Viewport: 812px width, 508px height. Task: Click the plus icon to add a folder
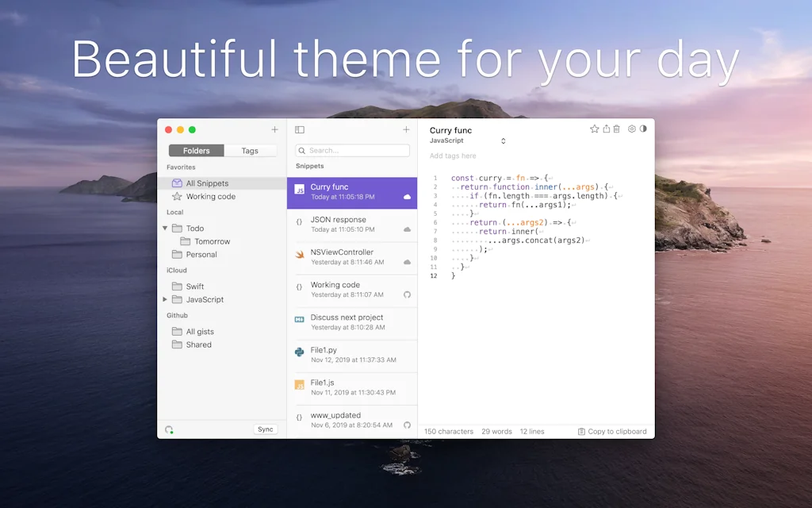click(274, 129)
